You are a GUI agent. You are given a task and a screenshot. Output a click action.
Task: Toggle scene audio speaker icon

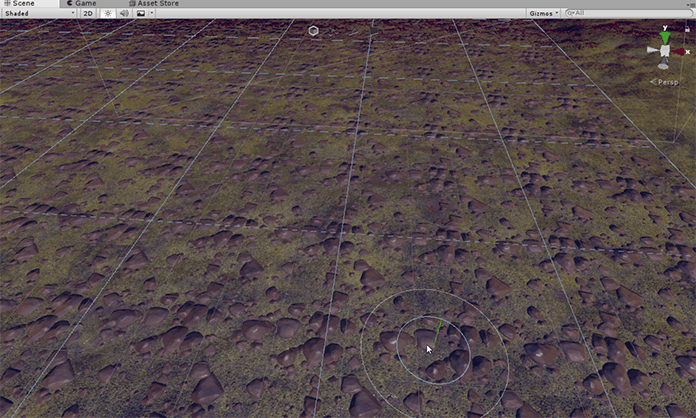click(123, 14)
